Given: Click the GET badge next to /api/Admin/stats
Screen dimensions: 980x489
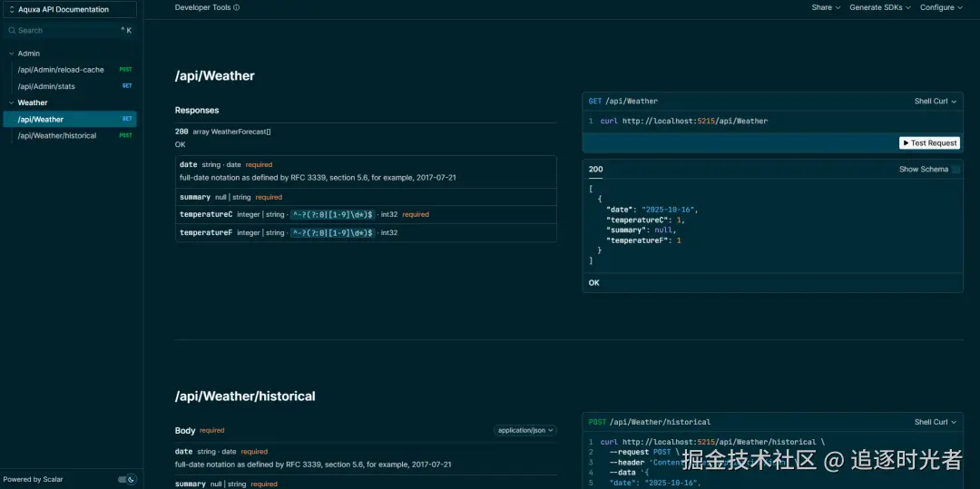Looking at the screenshot, I should [127, 86].
